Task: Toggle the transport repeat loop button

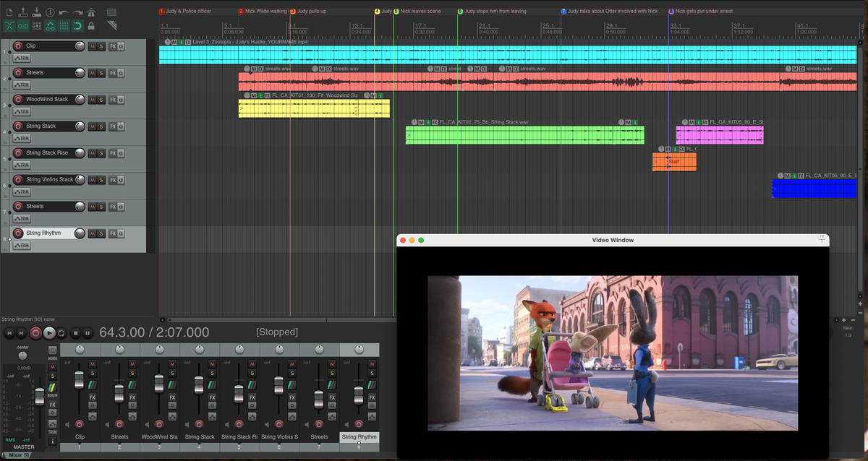Action: (61, 333)
